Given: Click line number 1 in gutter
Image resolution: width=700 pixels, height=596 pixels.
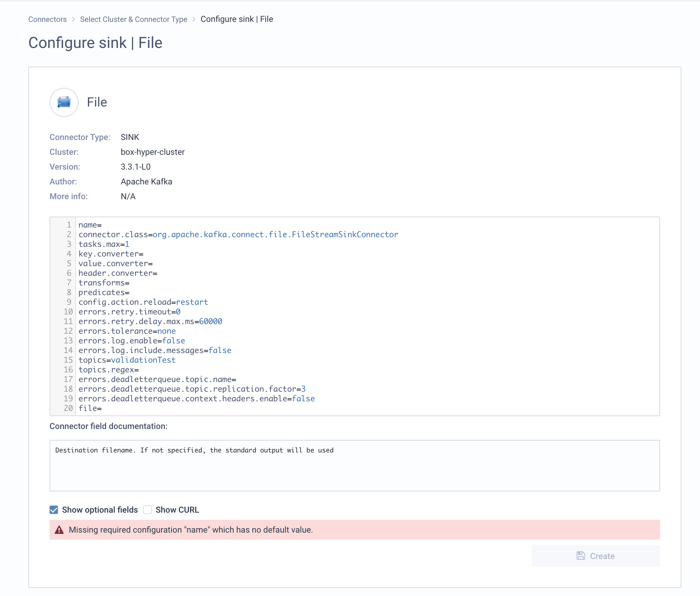Looking at the screenshot, I should click(69, 225).
